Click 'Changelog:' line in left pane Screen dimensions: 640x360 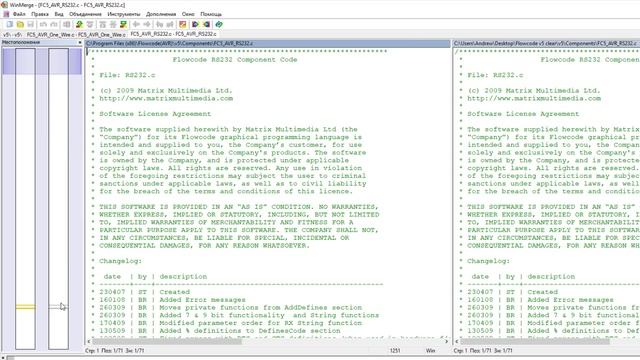pos(120,261)
